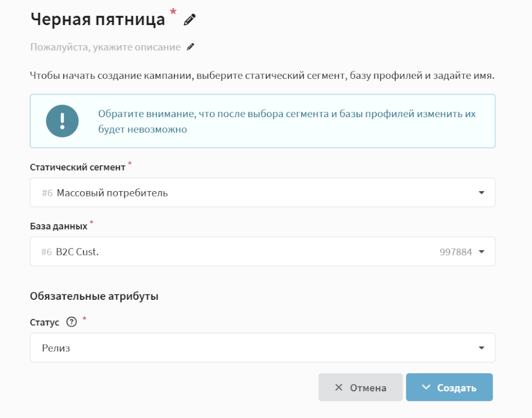Image resolution: width=532 pixels, height=418 pixels.
Task: Expand the Статический сегмент dropdown arrow
Action: point(481,193)
